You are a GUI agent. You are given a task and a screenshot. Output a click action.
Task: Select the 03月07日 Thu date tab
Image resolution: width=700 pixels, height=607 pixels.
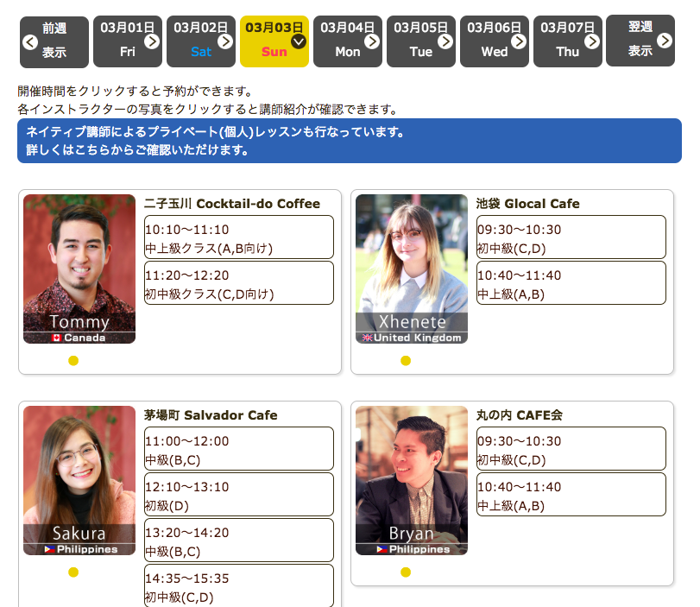[567, 41]
